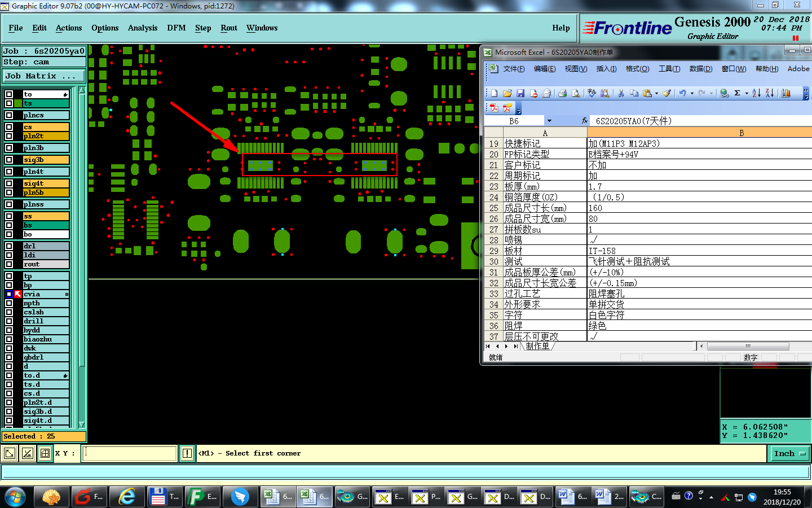Click the Insert Hyperlink globe icon
The image size is (812, 508).
coord(725,93)
